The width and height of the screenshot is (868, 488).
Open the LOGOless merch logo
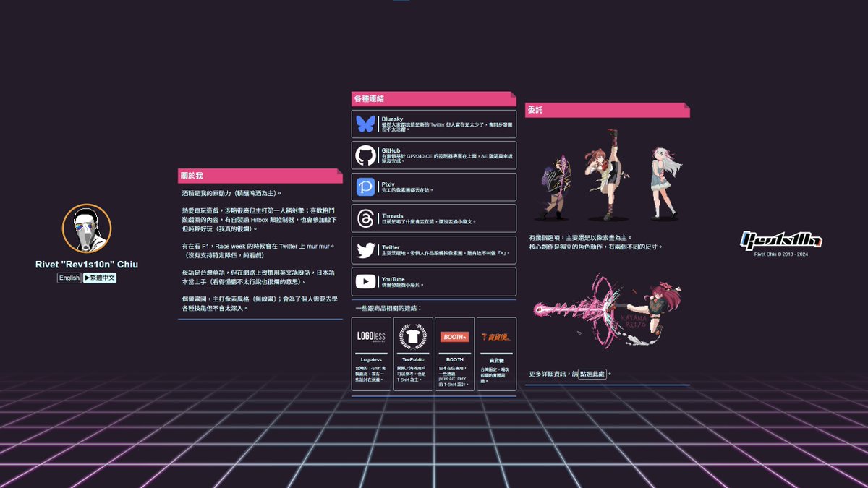coord(371,336)
